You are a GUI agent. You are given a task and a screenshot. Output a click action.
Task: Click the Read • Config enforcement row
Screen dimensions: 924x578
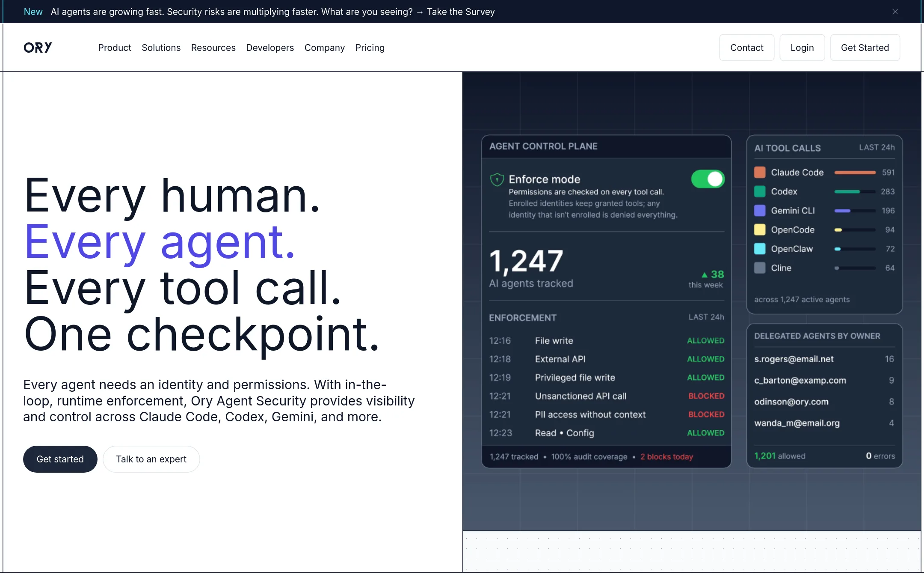pos(607,433)
